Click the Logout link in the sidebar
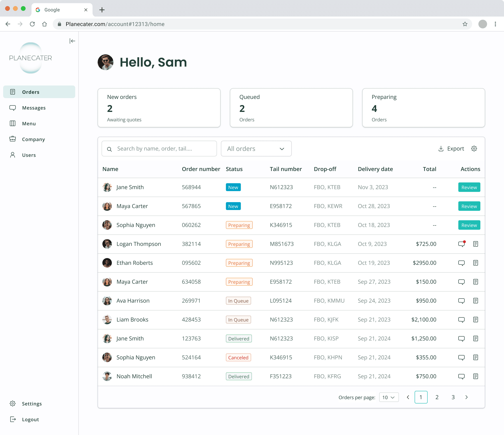 coord(30,419)
